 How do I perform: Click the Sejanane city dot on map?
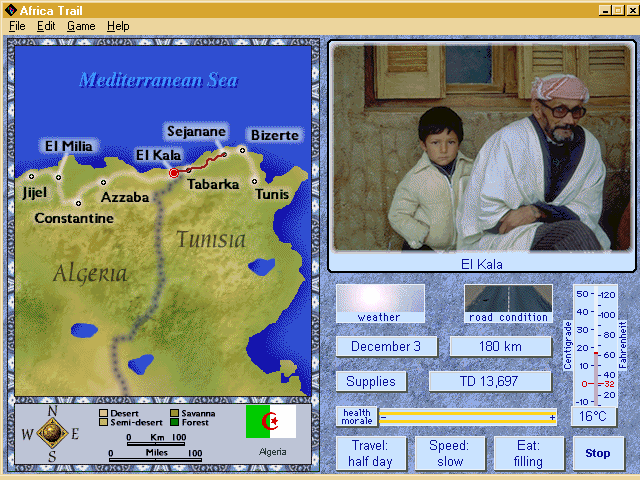[x=224, y=155]
